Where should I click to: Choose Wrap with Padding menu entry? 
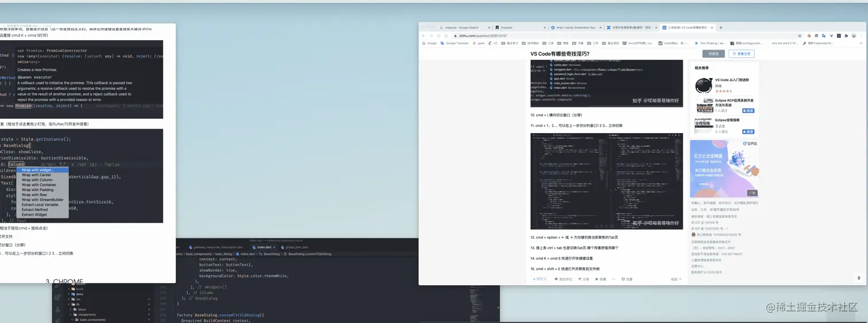42,190
